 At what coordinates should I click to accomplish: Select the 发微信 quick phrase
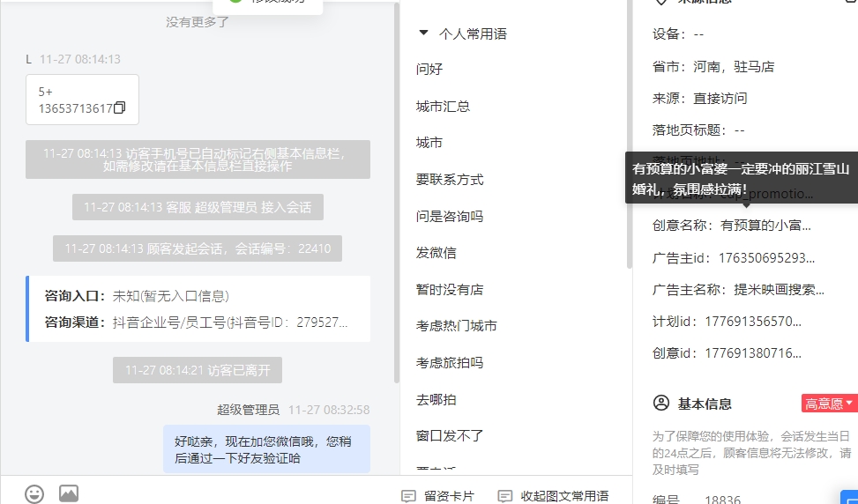(x=436, y=253)
